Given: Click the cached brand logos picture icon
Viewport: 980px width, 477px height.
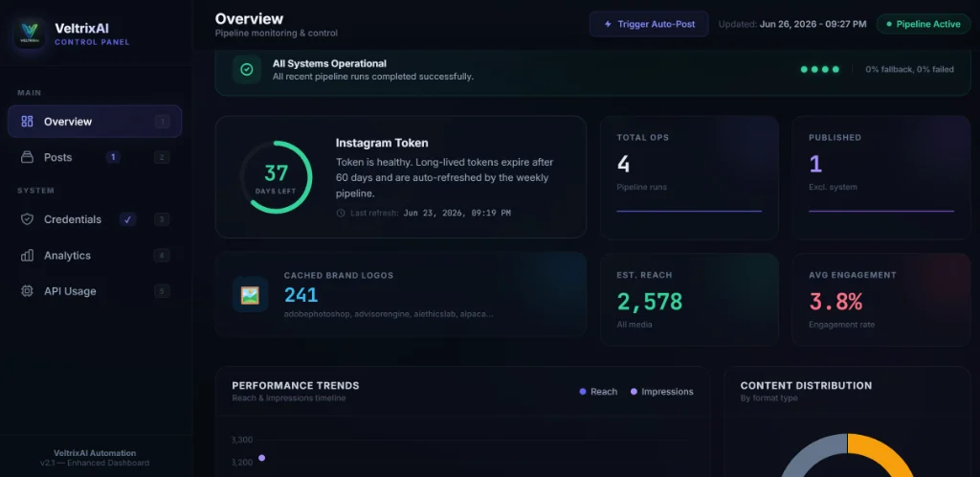Looking at the screenshot, I should (250, 294).
